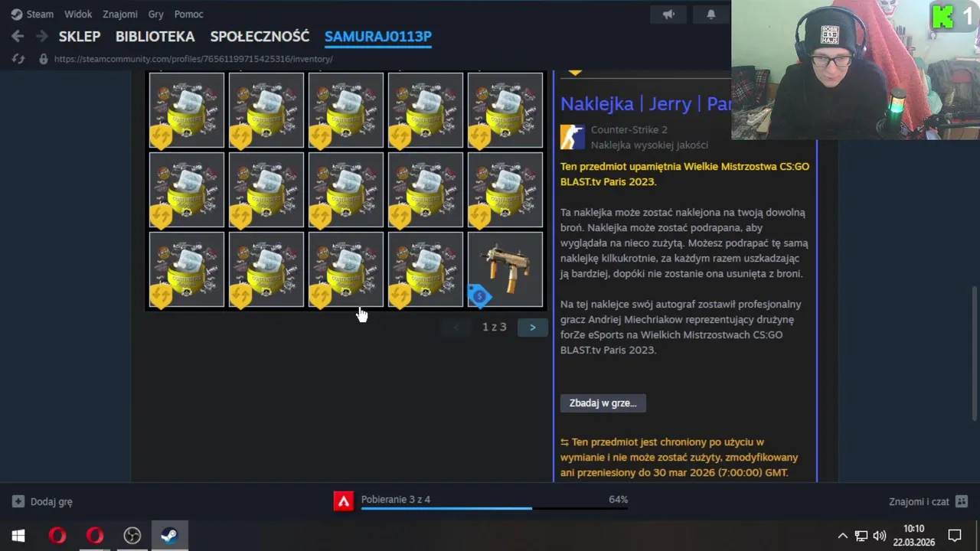Open the Pomoc menu
The height and width of the screenshot is (551, 980).
(x=189, y=14)
